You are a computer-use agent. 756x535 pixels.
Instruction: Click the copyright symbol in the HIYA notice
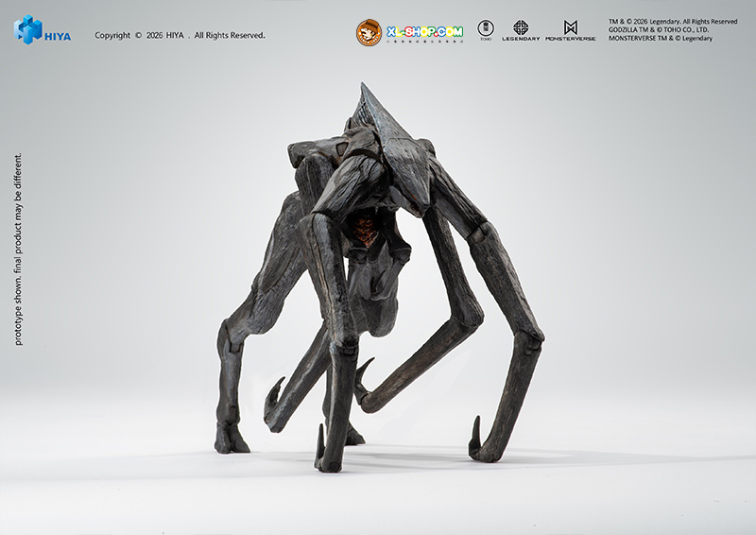click(x=138, y=36)
